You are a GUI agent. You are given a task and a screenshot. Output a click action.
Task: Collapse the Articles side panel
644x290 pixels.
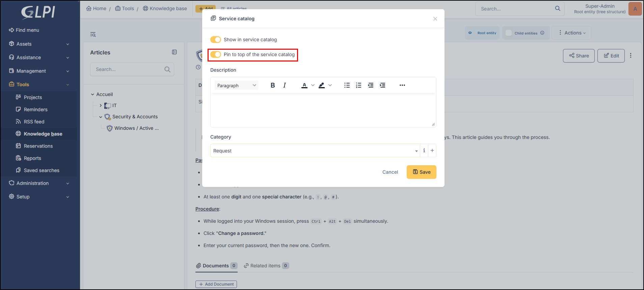[175, 52]
